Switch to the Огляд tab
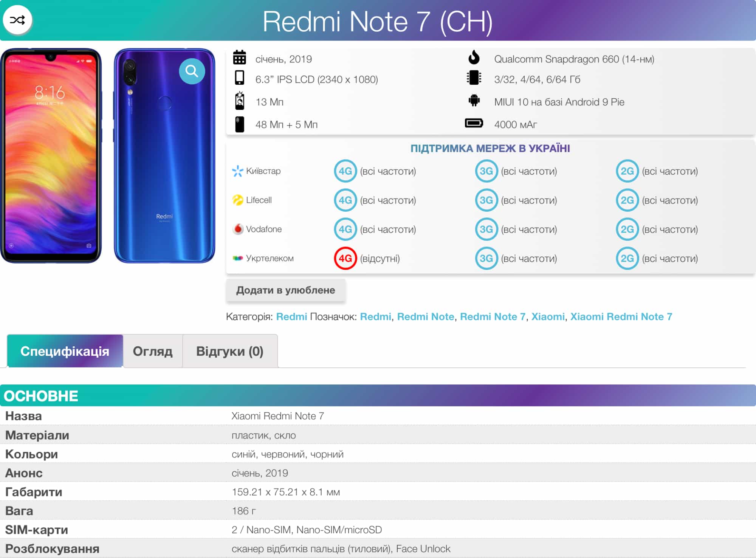 [x=153, y=351]
